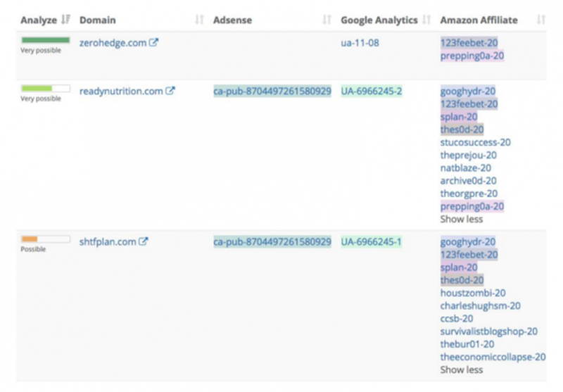The width and height of the screenshot is (563, 392).
Task: Open shtfplan.com external link icon
Action: [x=144, y=241]
